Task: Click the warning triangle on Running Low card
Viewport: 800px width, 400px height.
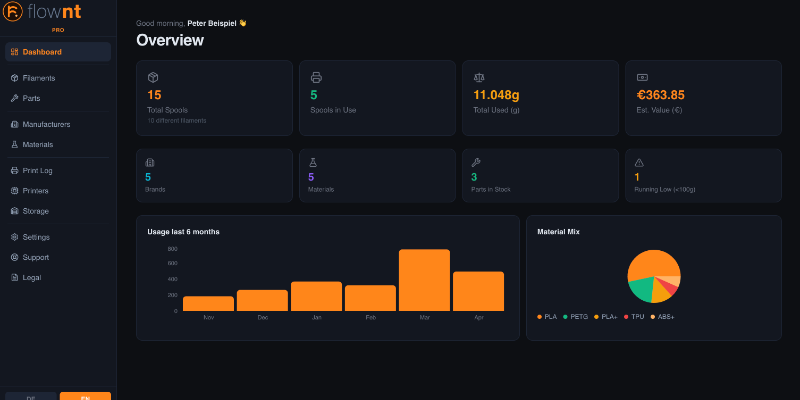Action: pyautogui.click(x=639, y=163)
